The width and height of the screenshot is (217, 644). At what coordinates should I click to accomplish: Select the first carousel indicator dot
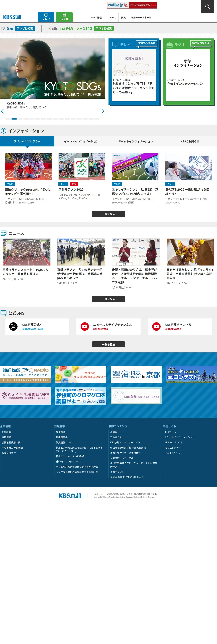(8, 119)
